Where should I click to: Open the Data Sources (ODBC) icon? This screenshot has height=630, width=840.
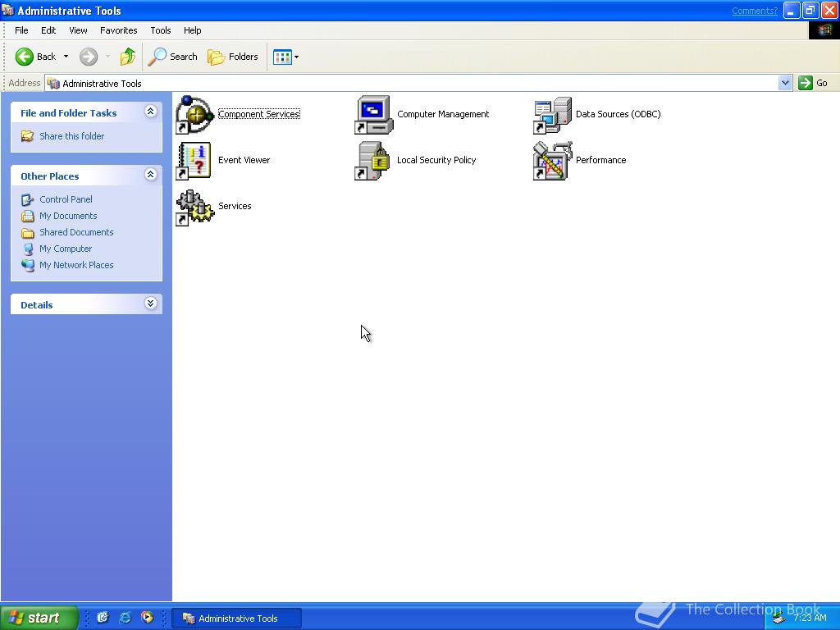click(x=553, y=114)
